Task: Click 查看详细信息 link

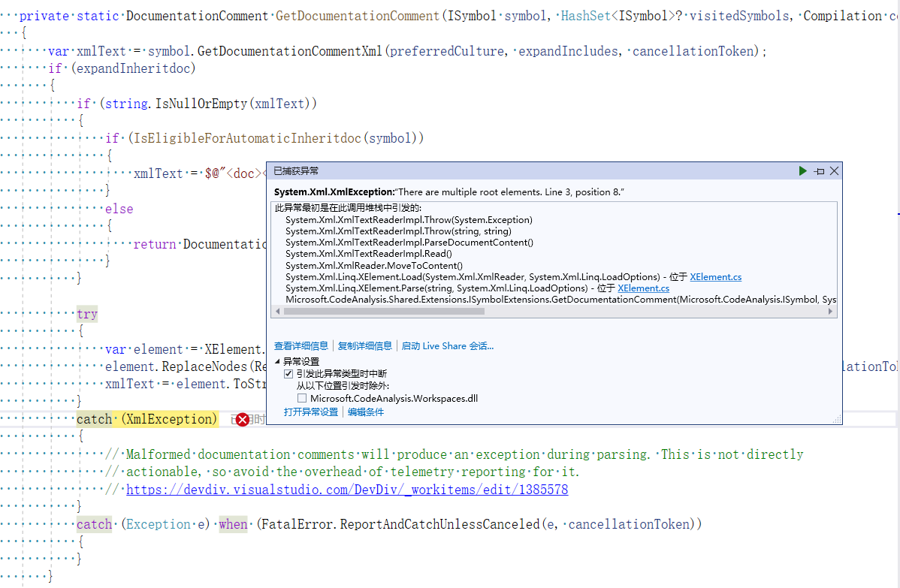Action: (301, 346)
